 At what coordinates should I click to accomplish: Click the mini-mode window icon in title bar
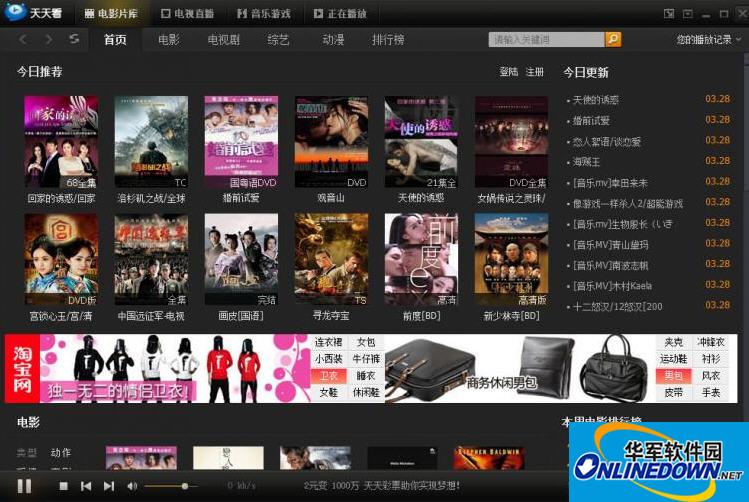pyautogui.click(x=669, y=14)
